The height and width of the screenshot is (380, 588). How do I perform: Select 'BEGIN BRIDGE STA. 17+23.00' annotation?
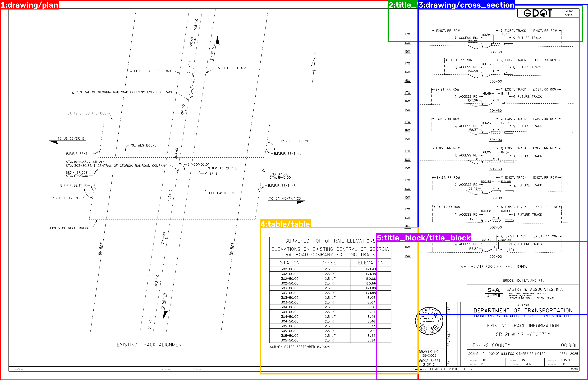tap(77, 174)
